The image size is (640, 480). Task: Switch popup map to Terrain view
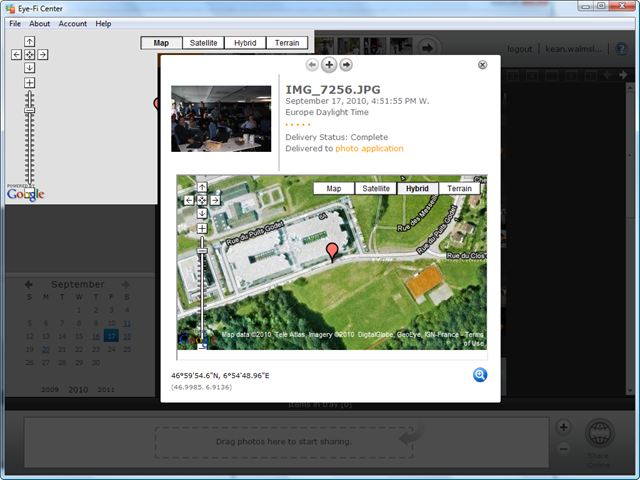[459, 188]
